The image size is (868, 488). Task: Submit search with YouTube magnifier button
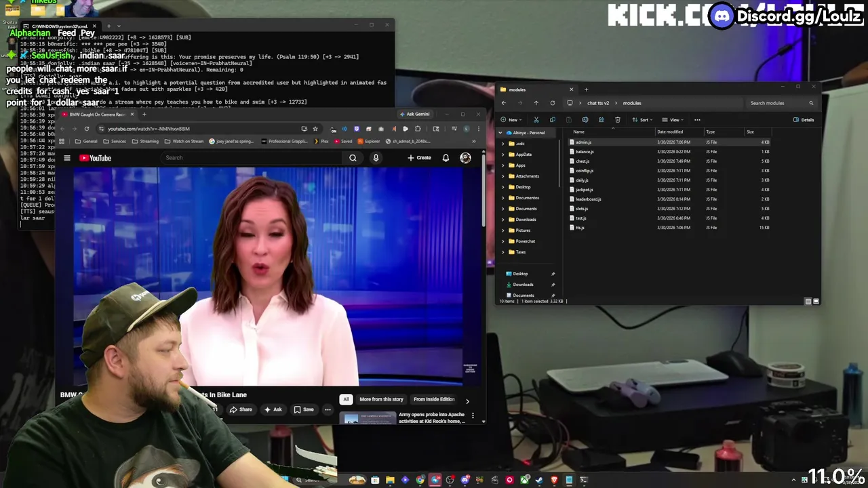[353, 158]
